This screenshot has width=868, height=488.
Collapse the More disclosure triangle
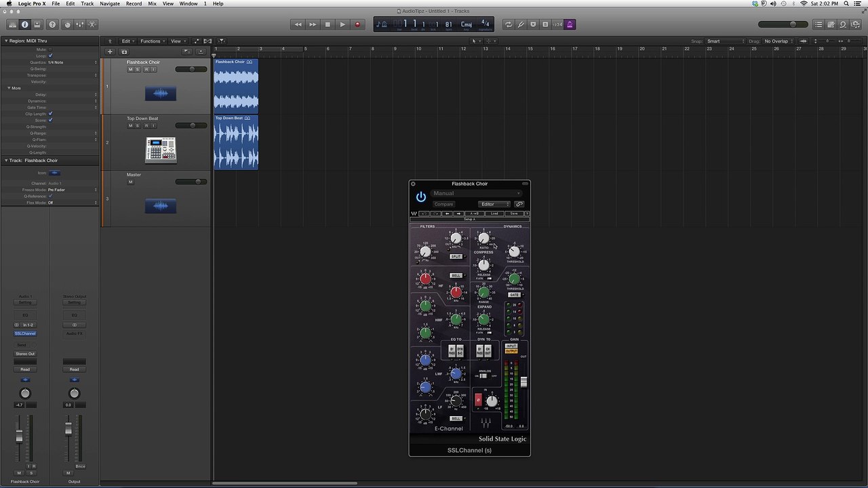tap(9, 88)
